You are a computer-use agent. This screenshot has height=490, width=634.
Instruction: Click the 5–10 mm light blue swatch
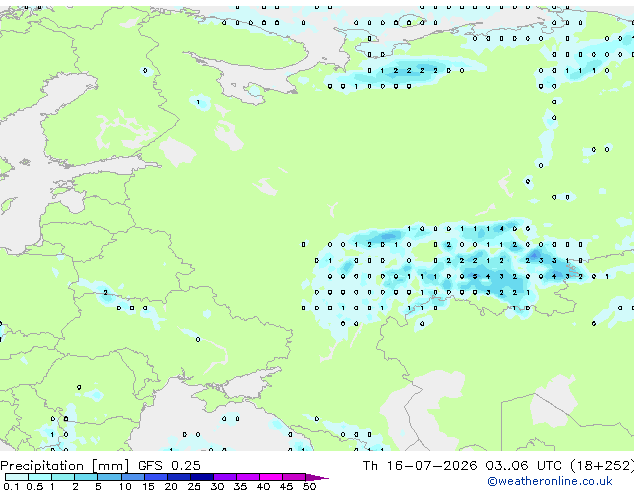click(x=109, y=477)
